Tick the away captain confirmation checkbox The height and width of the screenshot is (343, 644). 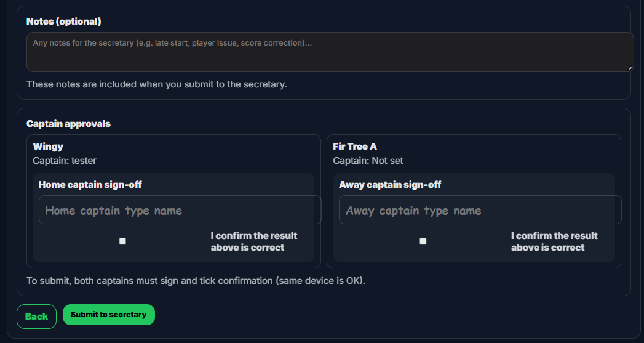423,241
